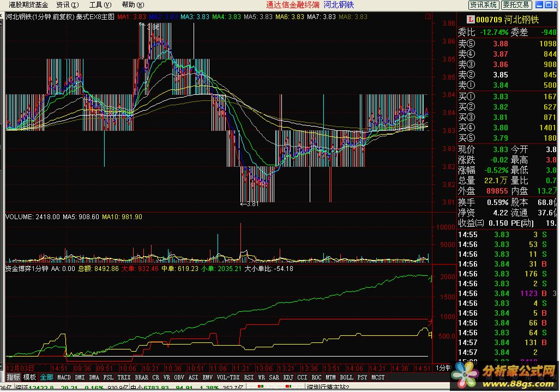The image size is (560, 392).
Task: Switch to the CR indicator
Action: click(156, 377)
